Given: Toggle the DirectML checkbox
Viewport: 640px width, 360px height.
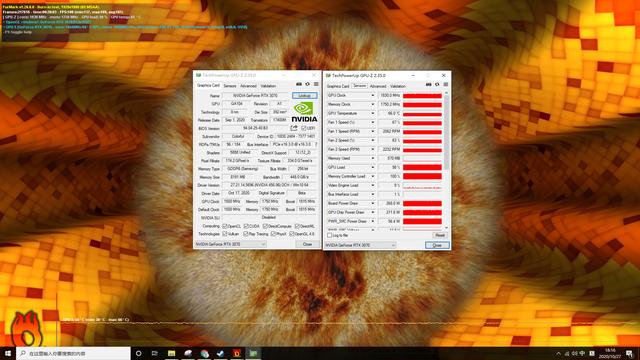Looking at the screenshot, I should point(297,226).
